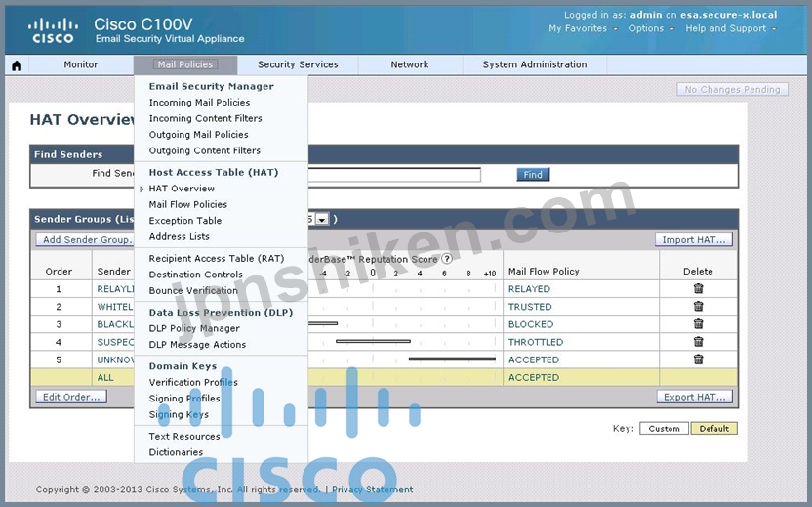Select HAT Overview menu entry

coord(182,189)
